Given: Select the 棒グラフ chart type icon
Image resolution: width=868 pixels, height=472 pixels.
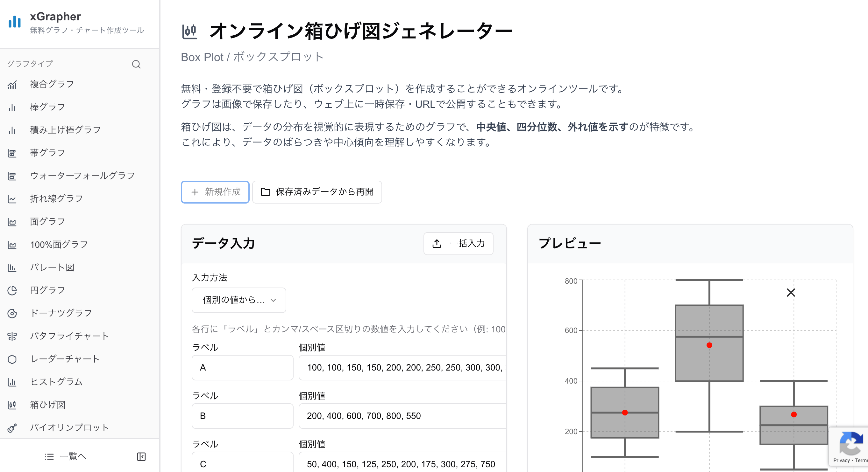Looking at the screenshot, I should click(12, 108).
